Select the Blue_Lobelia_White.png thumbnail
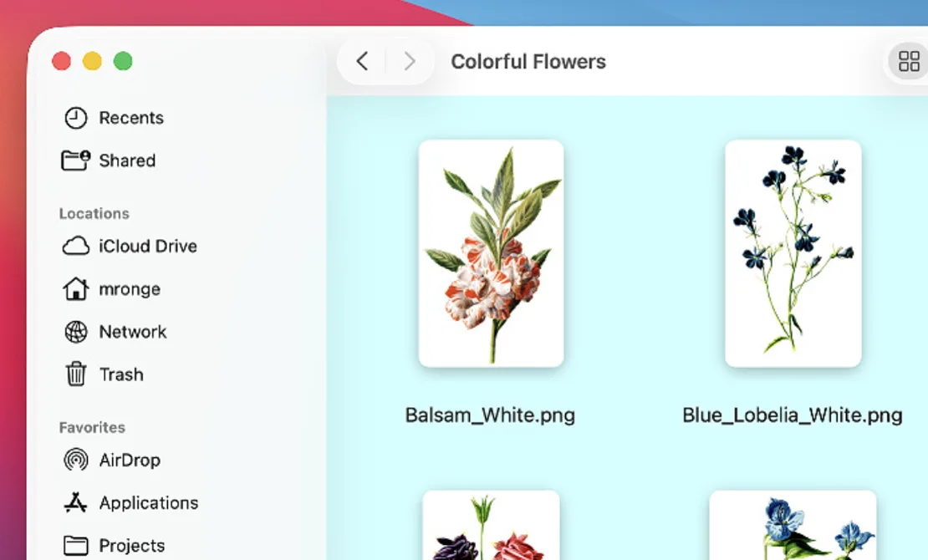This screenshot has width=928, height=560. click(793, 253)
